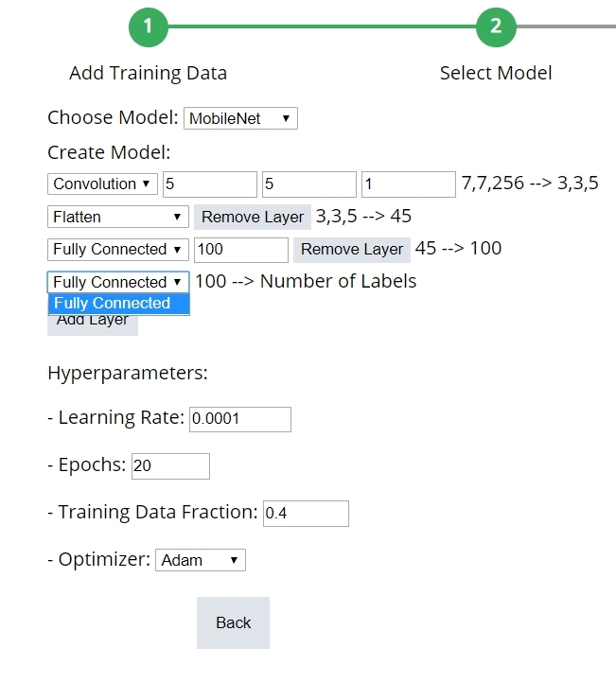Click the Fully Connected units field 100
This screenshot has height=683, width=616.
click(240, 250)
